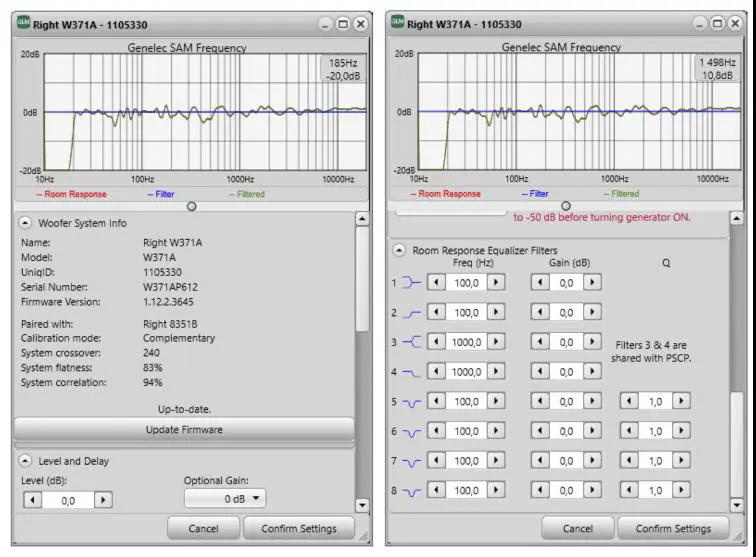Screen dimensions: 756x557
Task: Click the right window splitter handle circle
Action: [566, 206]
